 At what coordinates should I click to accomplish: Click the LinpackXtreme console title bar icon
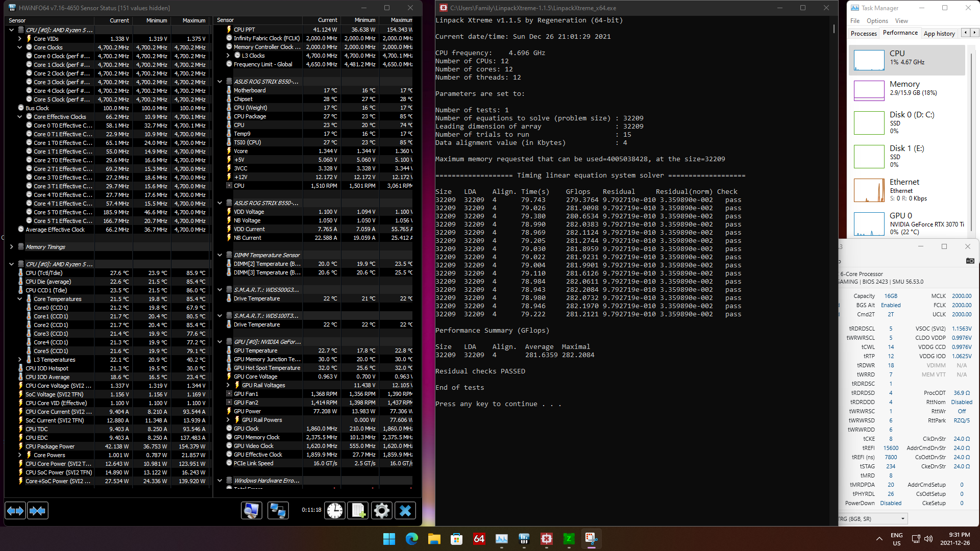click(x=444, y=8)
